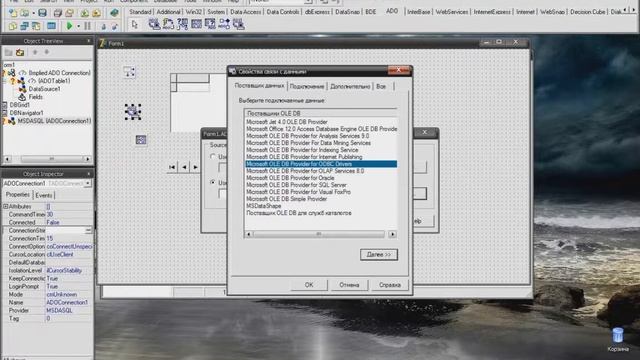Click the DBNavigator Prior record button on Form1

pos(184,167)
